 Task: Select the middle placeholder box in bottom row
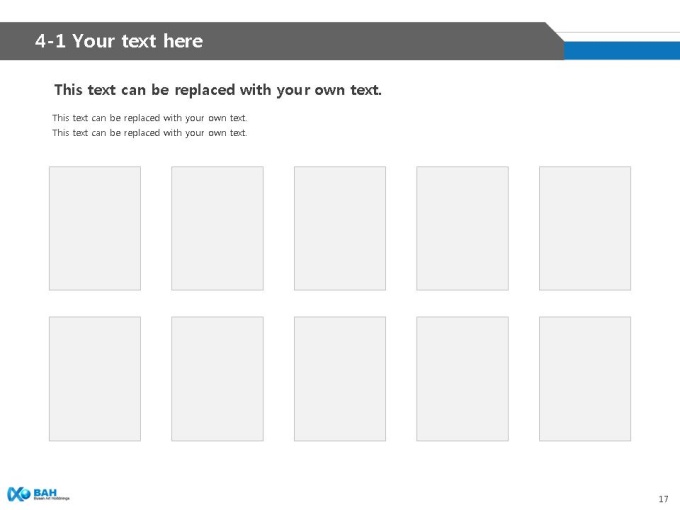(340, 379)
